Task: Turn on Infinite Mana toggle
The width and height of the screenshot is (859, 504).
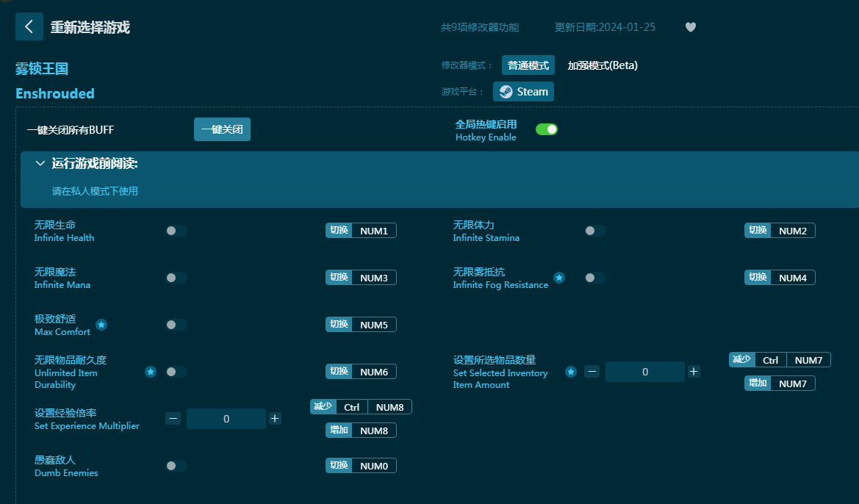Action: (x=176, y=278)
